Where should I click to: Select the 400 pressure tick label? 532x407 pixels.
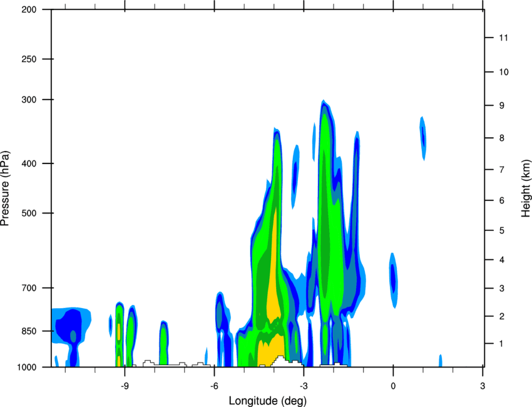point(29,163)
